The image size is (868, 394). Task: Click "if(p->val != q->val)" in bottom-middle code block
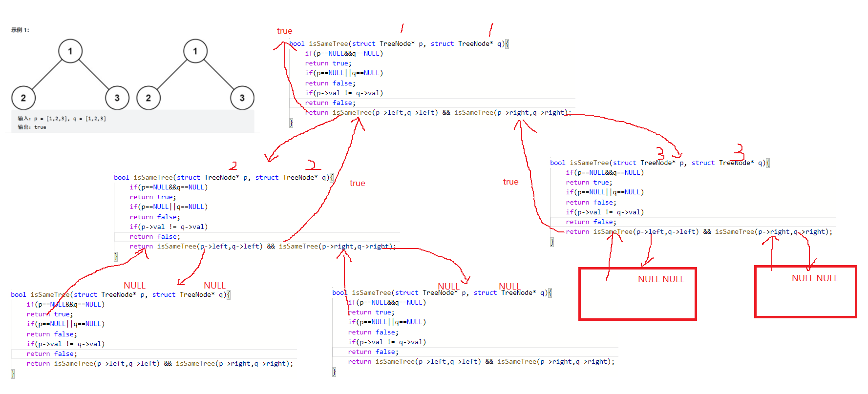click(387, 342)
